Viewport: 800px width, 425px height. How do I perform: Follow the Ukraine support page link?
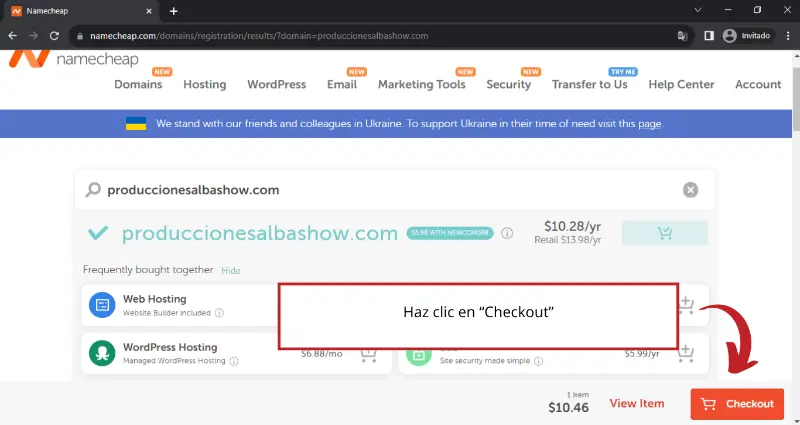coord(649,123)
